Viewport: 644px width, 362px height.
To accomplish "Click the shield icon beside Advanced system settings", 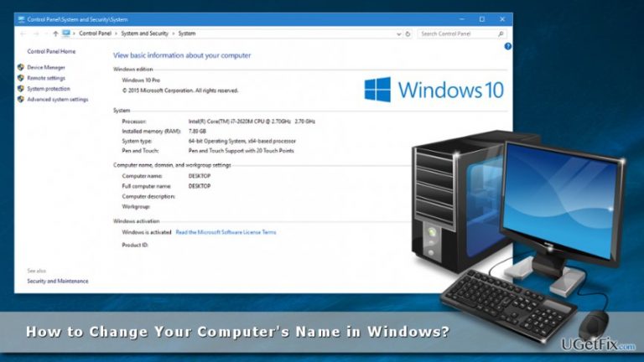I will click(21, 99).
